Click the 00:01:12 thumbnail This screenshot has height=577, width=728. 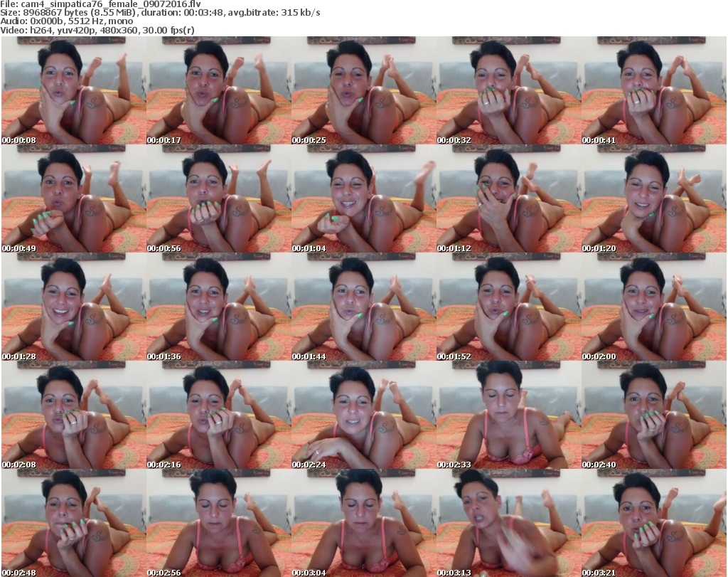509,198
